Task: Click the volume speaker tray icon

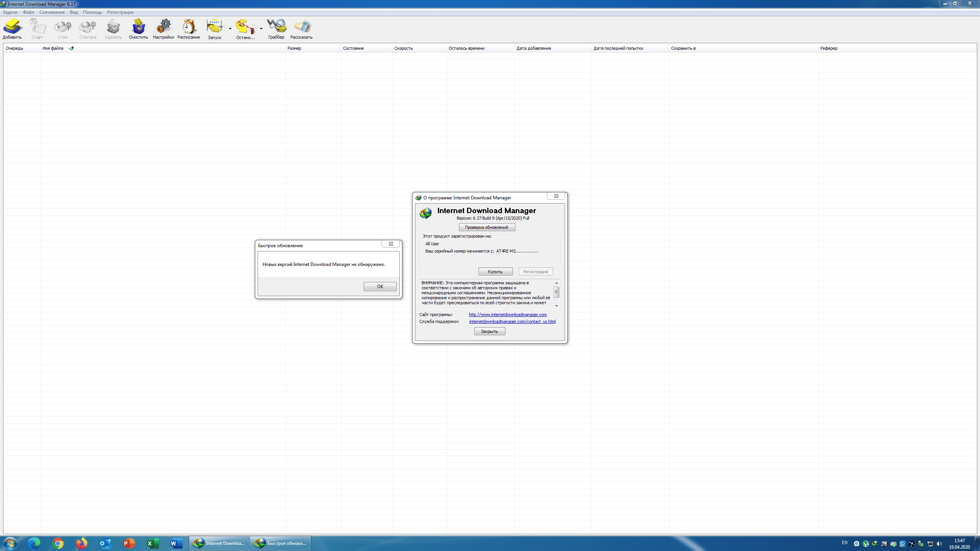Action: [939, 544]
